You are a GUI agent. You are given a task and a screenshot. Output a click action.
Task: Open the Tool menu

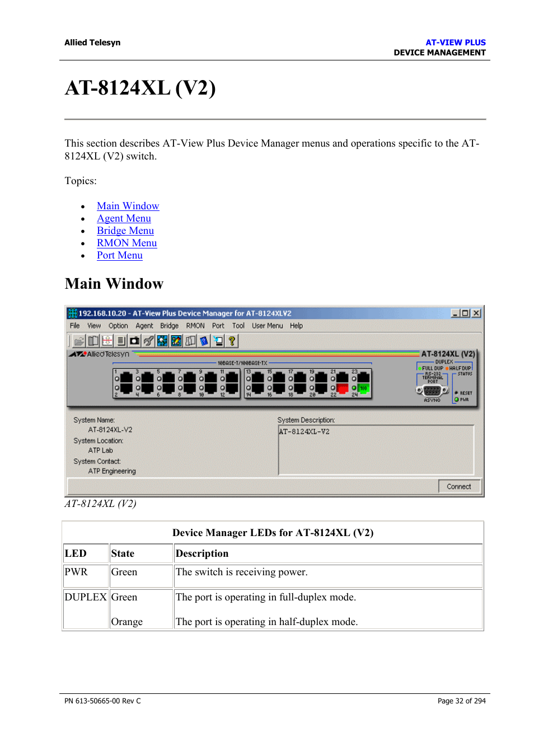pos(238,326)
